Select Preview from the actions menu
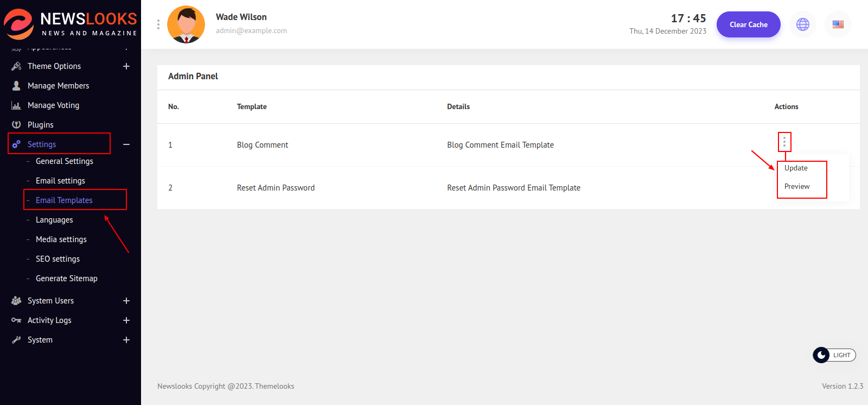The width and height of the screenshot is (868, 405). point(797,187)
